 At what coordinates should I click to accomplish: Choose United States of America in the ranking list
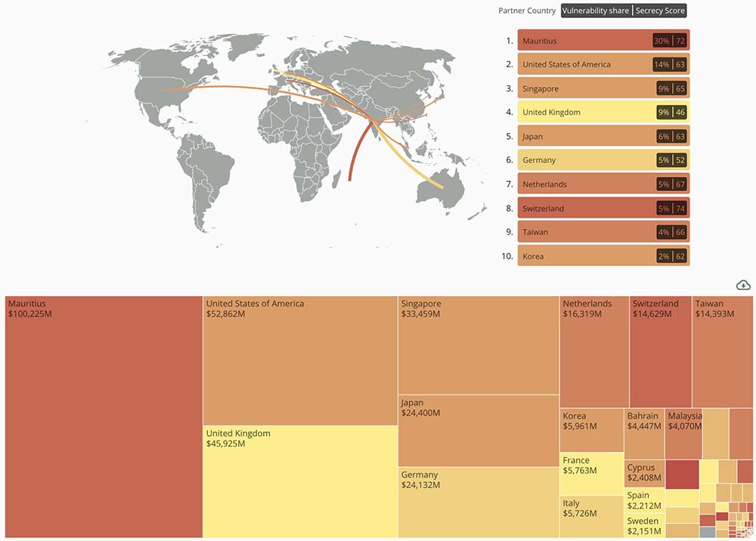pyautogui.click(x=603, y=64)
